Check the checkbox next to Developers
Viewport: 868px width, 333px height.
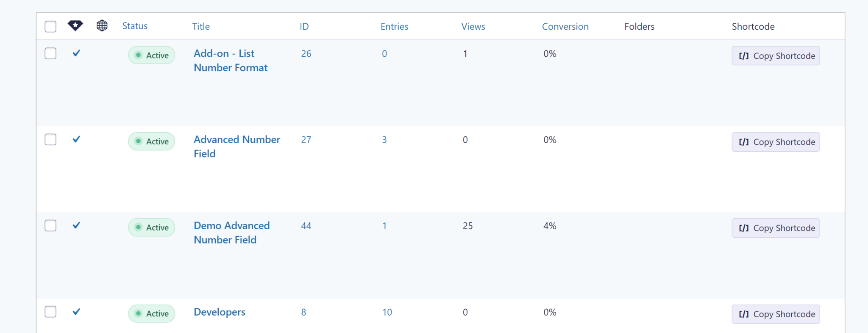50,311
